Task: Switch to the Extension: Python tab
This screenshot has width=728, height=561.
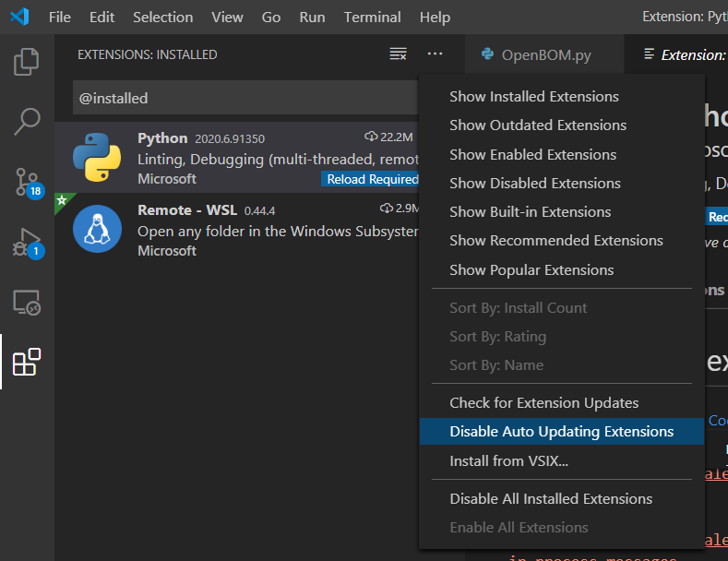Action: [x=677, y=54]
